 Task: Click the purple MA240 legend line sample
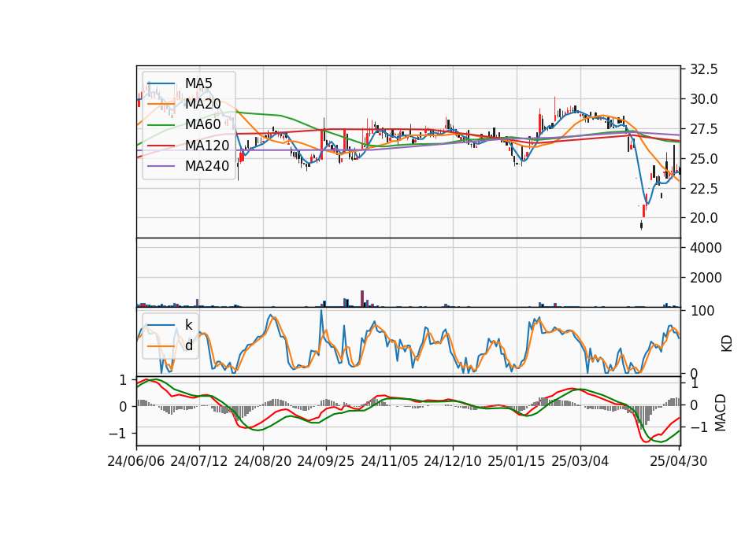pyautogui.click(x=161, y=166)
